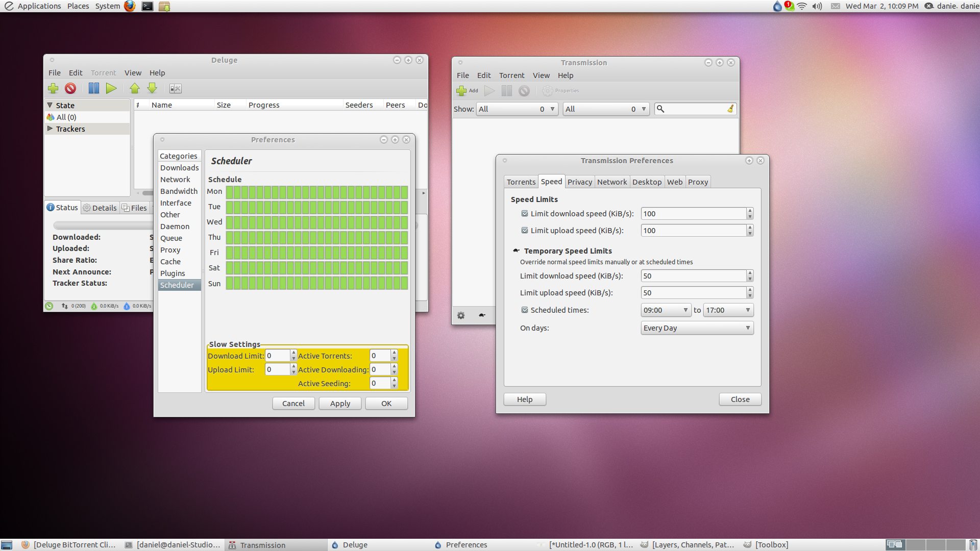
Task: Click temporary download speed field showing 50
Action: click(x=694, y=276)
